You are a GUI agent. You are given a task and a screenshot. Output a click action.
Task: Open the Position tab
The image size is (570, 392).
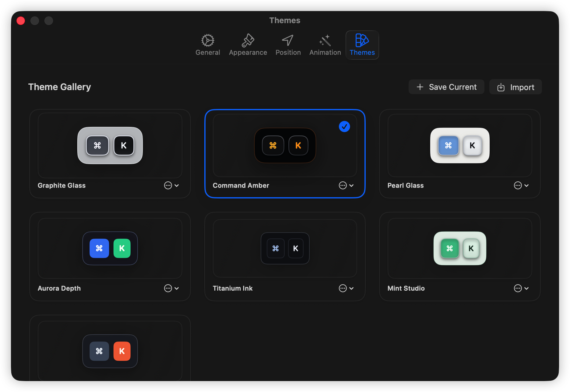288,45
